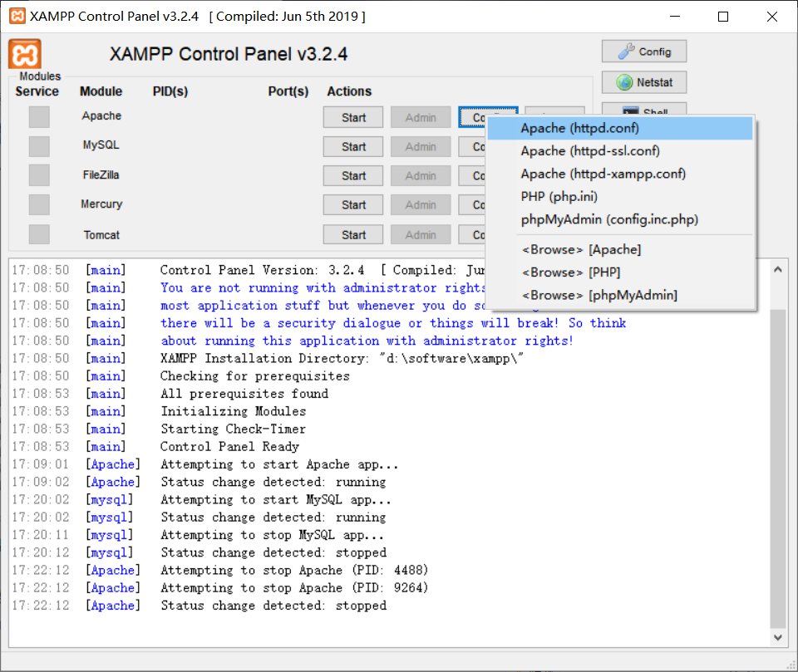Click the MySQL module name label

point(101,145)
